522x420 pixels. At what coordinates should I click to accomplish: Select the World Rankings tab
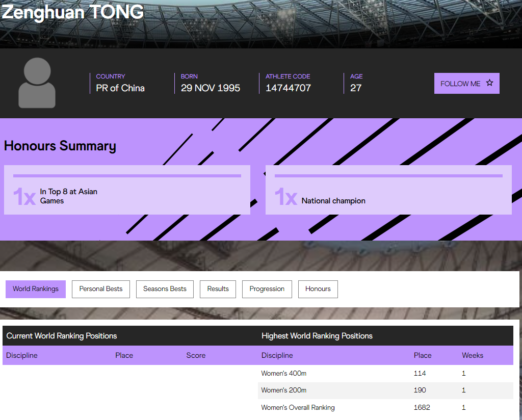pyautogui.click(x=36, y=289)
